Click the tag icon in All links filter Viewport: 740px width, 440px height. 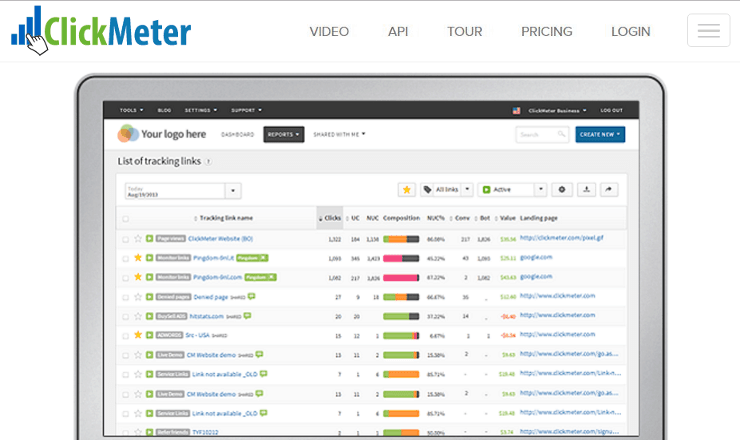tap(427, 189)
